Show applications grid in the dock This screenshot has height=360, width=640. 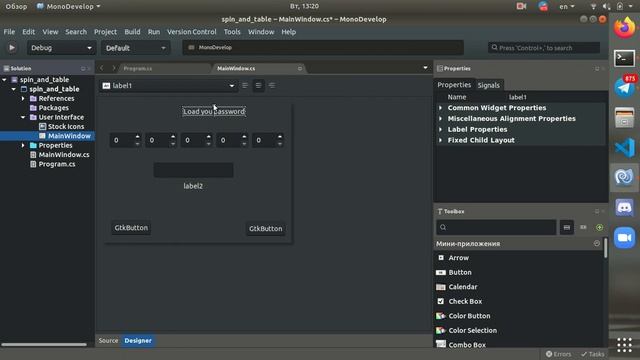coord(624,345)
